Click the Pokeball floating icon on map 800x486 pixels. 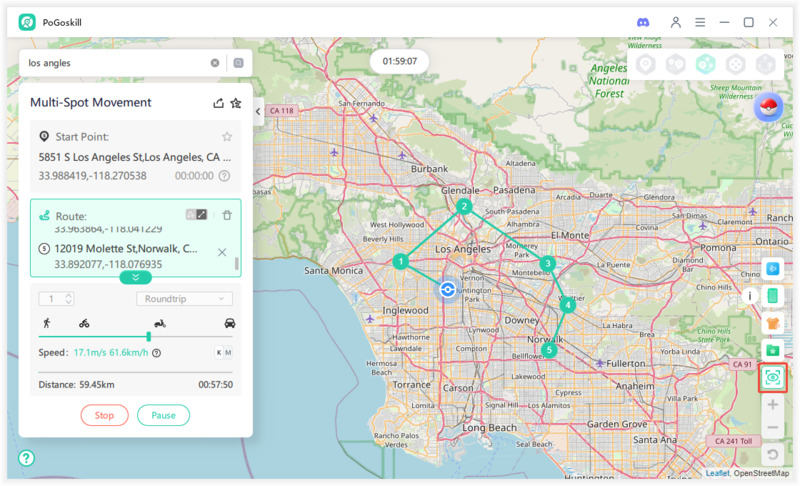pyautogui.click(x=768, y=110)
